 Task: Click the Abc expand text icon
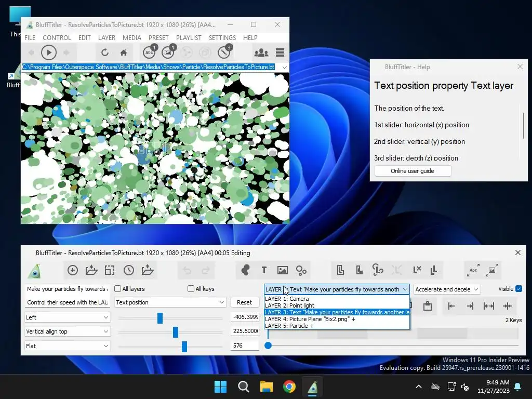473,270
